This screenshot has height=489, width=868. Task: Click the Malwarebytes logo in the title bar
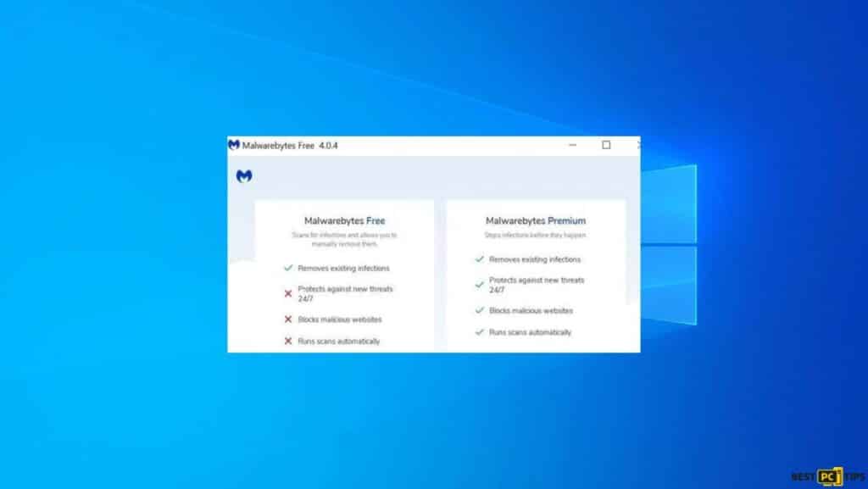[x=234, y=145]
